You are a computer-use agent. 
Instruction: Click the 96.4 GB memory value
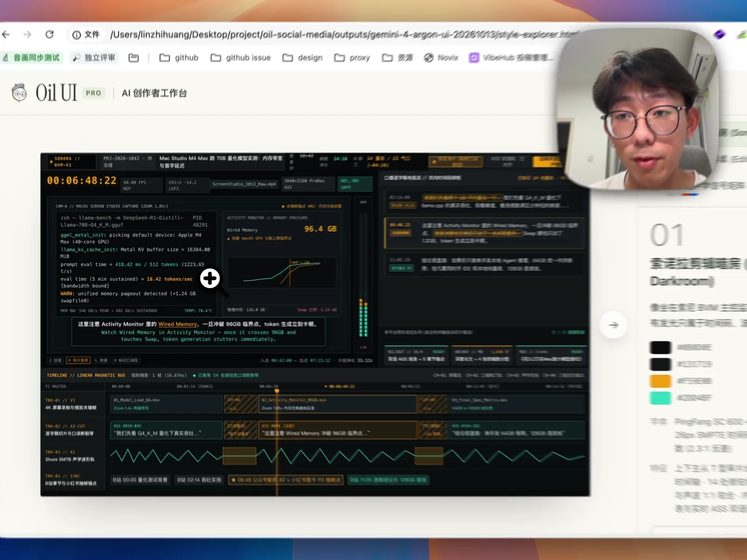[320, 229]
